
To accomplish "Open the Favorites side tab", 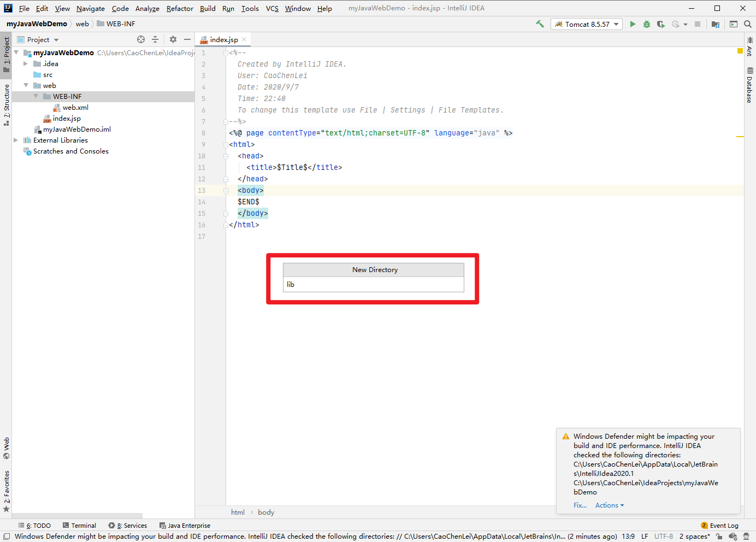I will (6, 491).
